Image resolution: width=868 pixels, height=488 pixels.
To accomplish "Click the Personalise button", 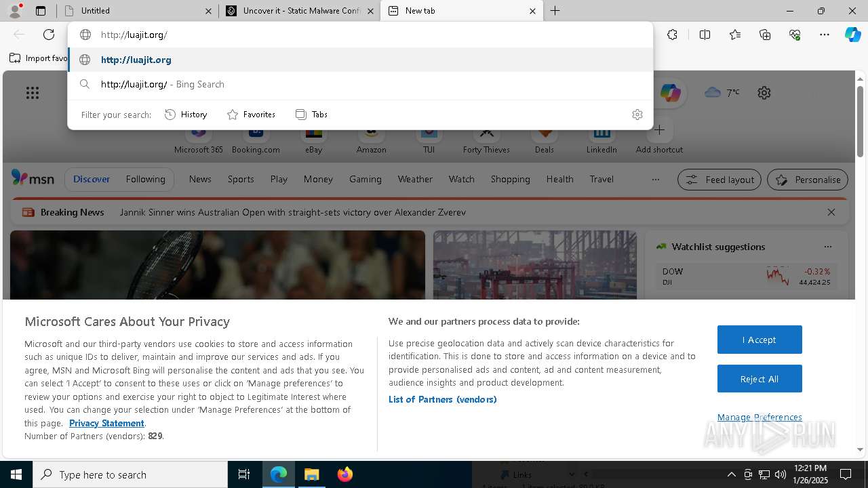I will click(x=808, y=180).
